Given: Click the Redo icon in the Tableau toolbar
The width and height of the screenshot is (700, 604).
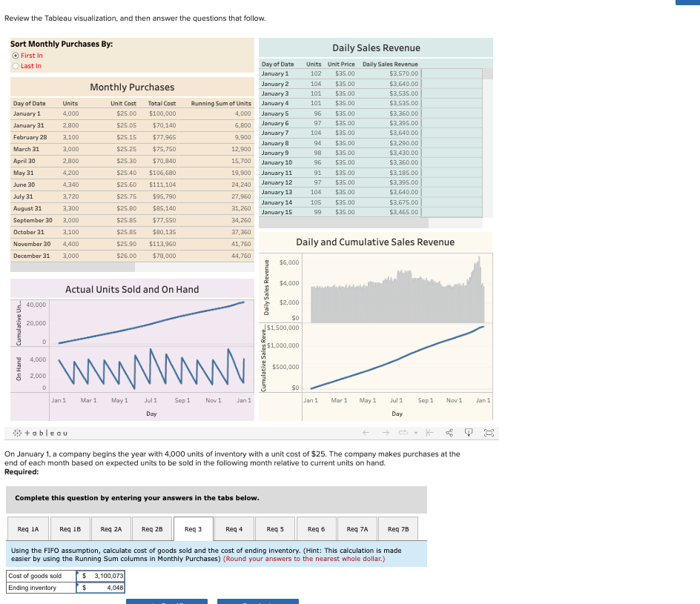Looking at the screenshot, I should point(386,432).
